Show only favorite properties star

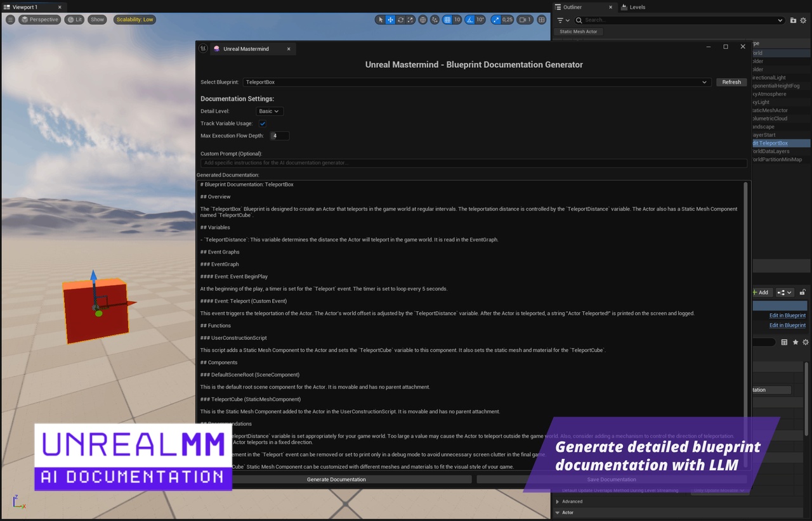(x=796, y=342)
